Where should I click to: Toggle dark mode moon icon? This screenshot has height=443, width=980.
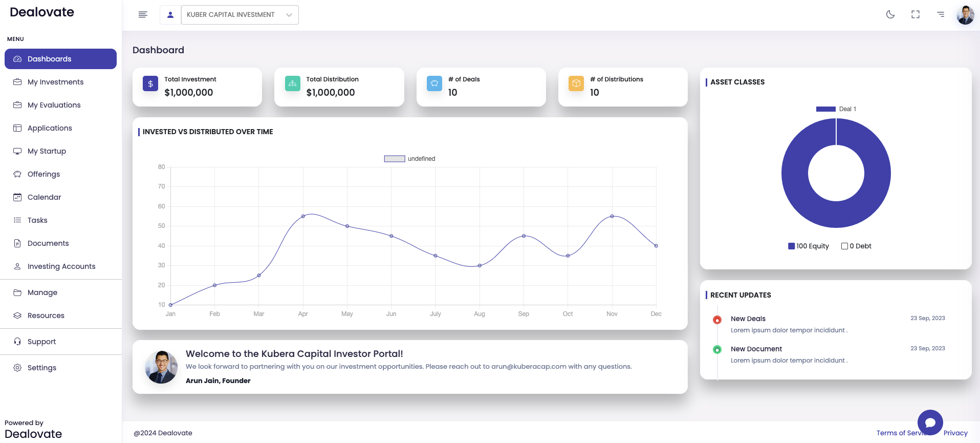point(890,14)
